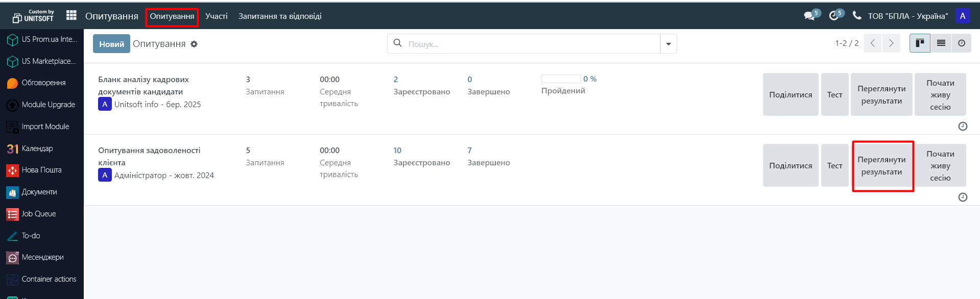Open the Job Queue sidebar icon
Screen dimensions: 980x299
pyautogui.click(x=12, y=214)
